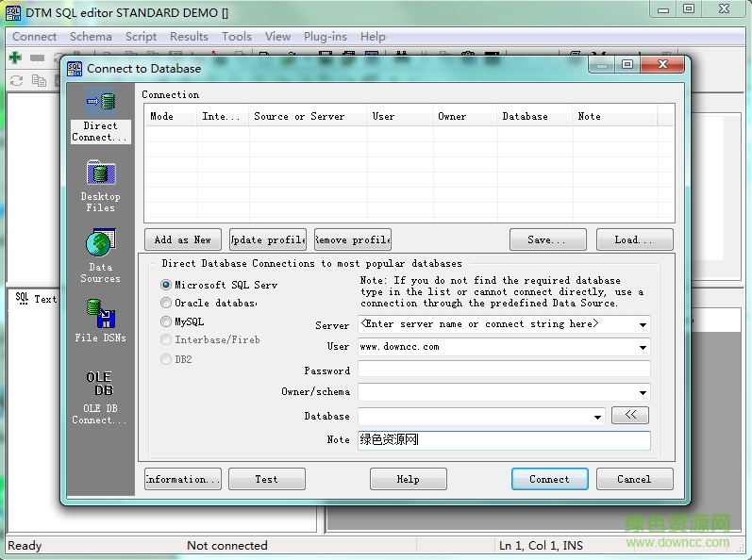Open the Plug-ins menu
This screenshot has height=560, width=752.
[x=326, y=37]
